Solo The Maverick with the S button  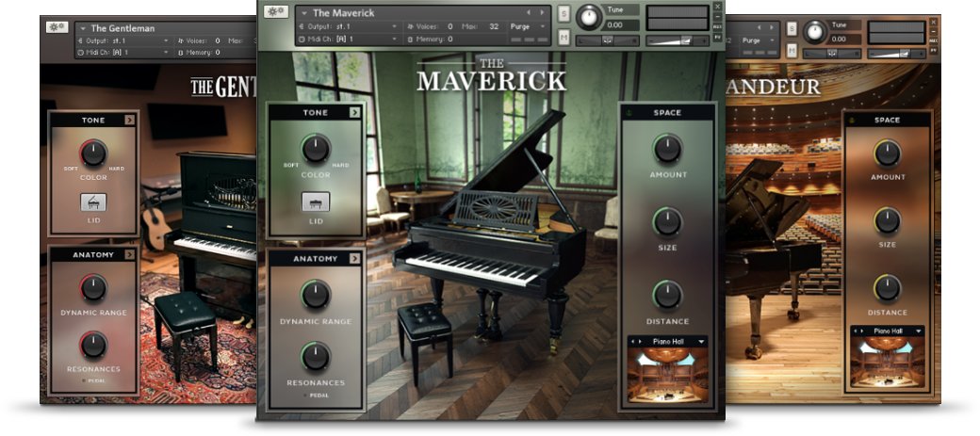pyautogui.click(x=563, y=13)
